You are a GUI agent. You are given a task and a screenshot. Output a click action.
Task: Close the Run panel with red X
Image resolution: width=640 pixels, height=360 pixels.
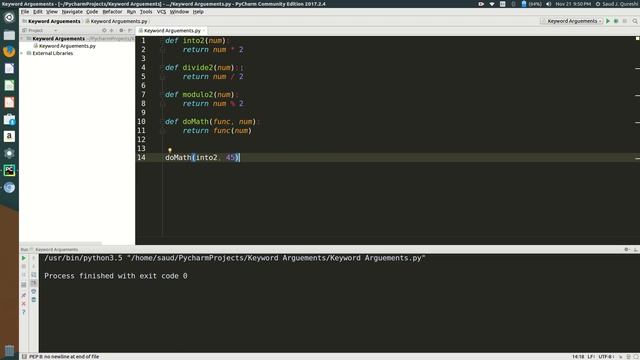(24, 304)
